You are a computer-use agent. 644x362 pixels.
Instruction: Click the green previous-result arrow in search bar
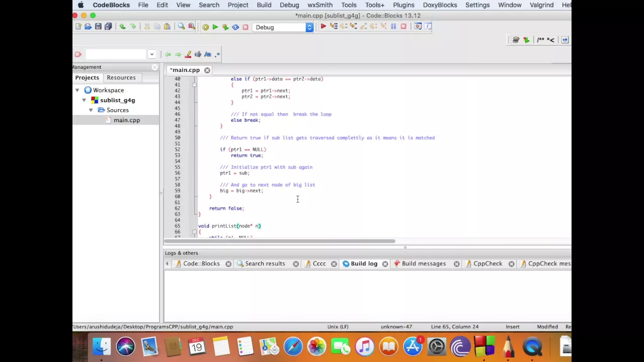(168, 54)
